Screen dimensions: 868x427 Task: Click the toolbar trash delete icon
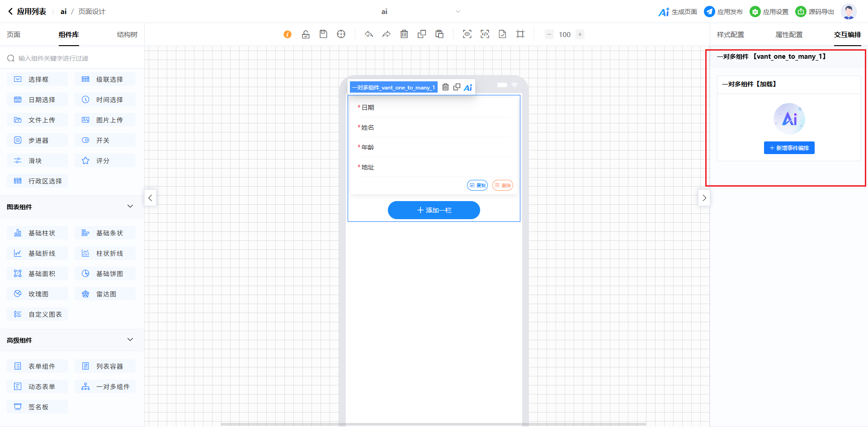coord(404,34)
